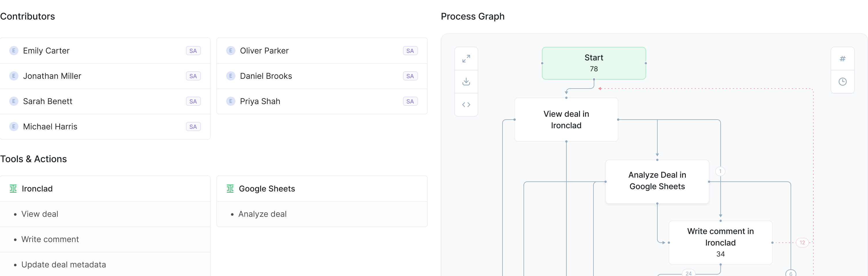Click Michael Harris contributor name

tap(50, 126)
